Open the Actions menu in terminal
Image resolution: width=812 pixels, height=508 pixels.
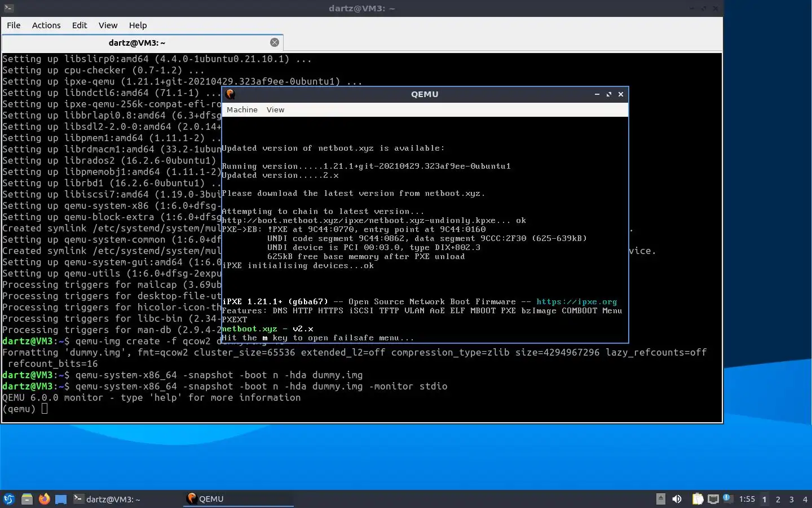tap(46, 25)
